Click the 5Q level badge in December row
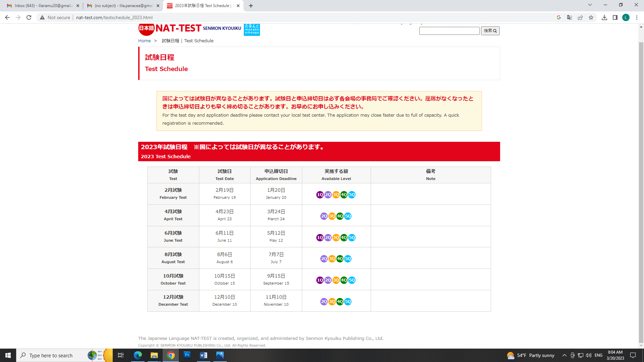The image size is (644, 362). (348, 302)
